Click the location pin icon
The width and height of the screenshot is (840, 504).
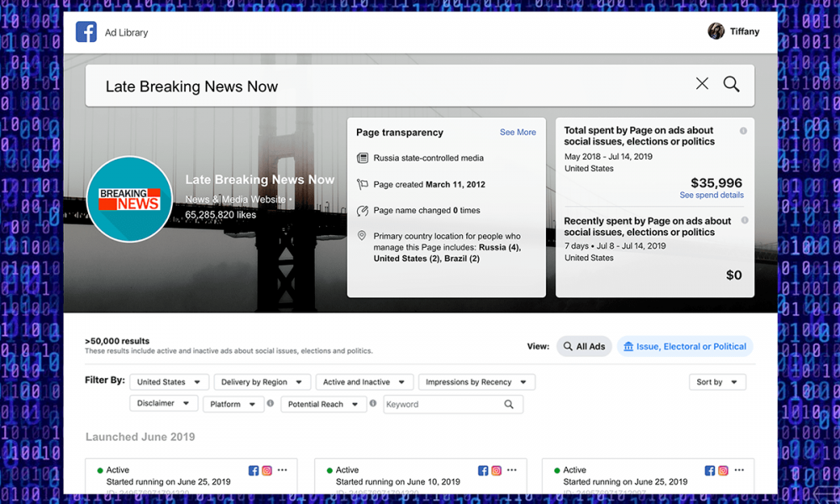click(x=361, y=236)
